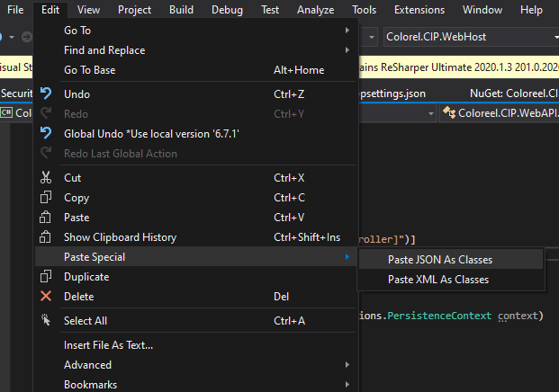The width and height of the screenshot is (559, 392).
Task: Choose Select All menu entry
Action: pyautogui.click(x=196, y=320)
